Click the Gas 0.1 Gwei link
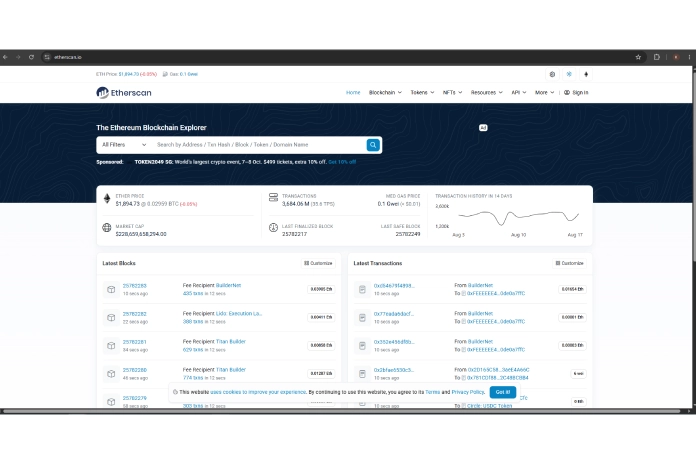Image resolution: width=696 pixels, height=464 pixels. pyautogui.click(x=189, y=74)
